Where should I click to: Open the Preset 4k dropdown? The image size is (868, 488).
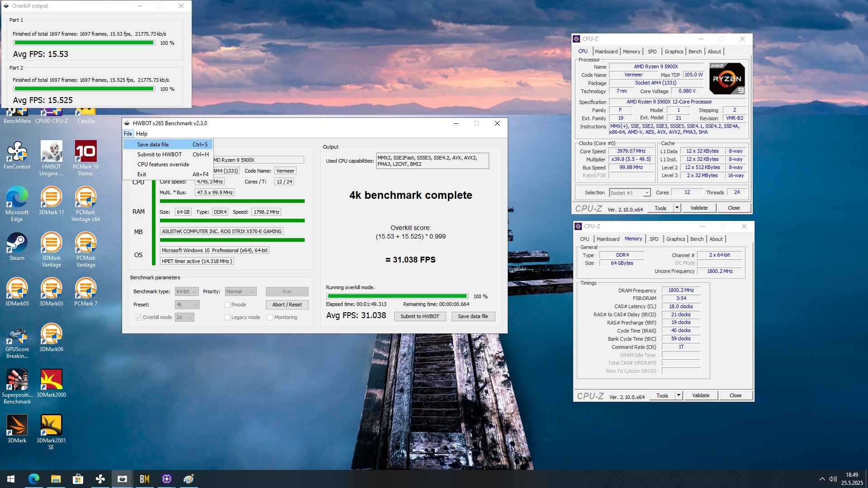tap(187, 305)
